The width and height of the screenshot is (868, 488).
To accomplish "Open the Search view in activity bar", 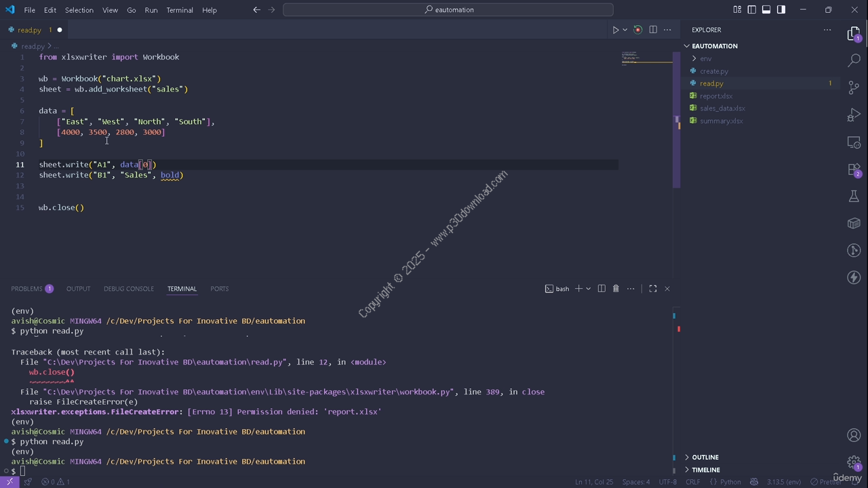I will tap(854, 61).
